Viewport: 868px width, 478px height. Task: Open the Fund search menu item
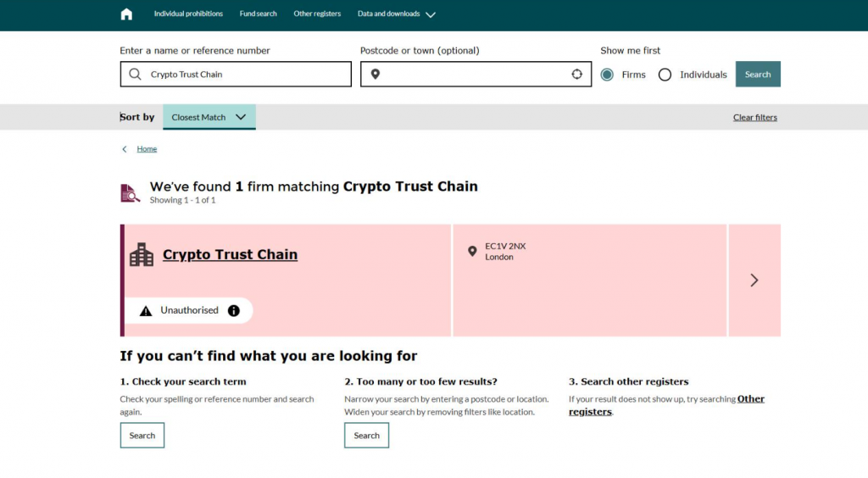(258, 14)
